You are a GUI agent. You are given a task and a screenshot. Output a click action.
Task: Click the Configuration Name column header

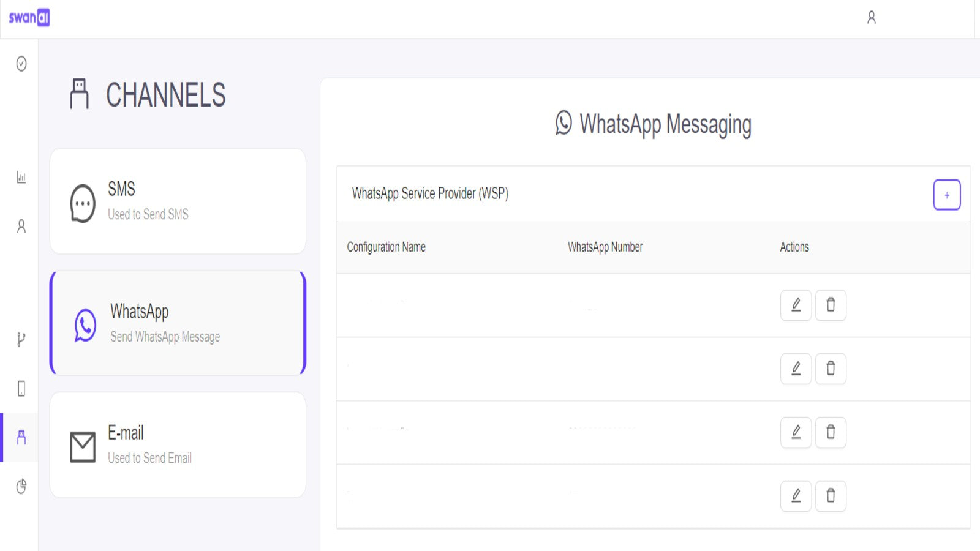click(x=386, y=247)
